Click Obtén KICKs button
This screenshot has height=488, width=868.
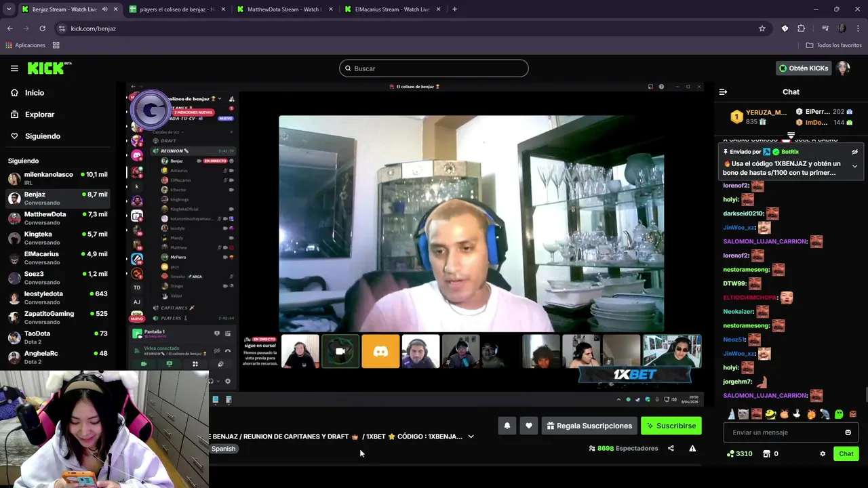[804, 68]
